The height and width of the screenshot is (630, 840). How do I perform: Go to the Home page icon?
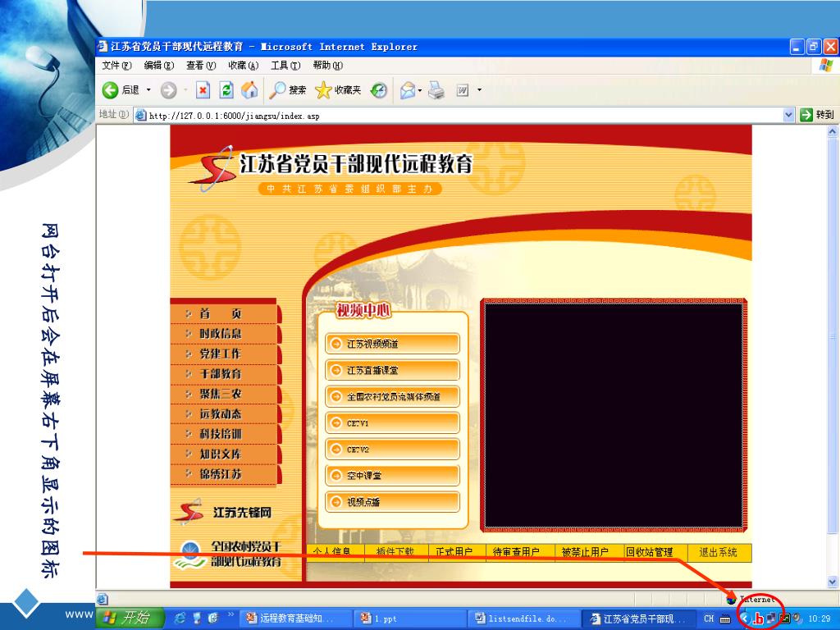point(249,90)
